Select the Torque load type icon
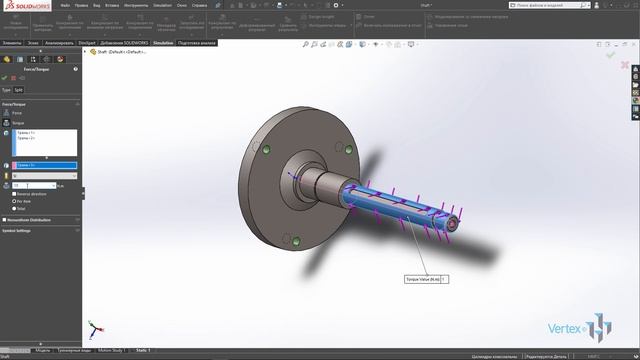Screen dimensions: 640x360 click(6, 122)
